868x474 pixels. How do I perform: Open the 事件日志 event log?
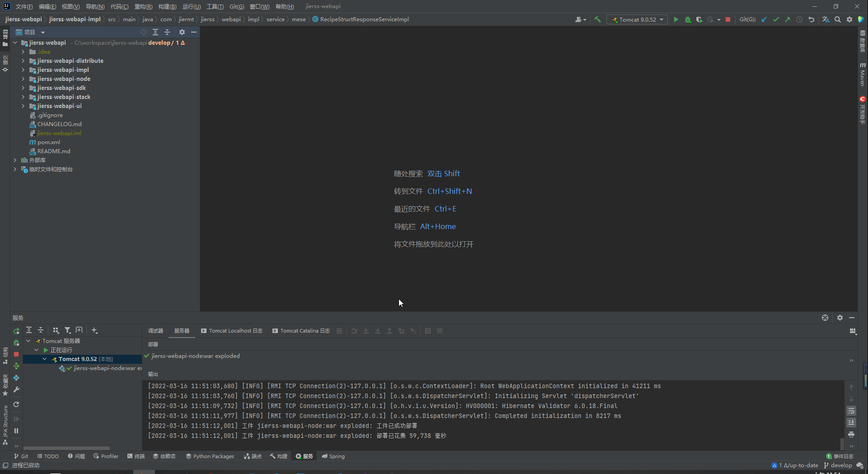coord(840,456)
